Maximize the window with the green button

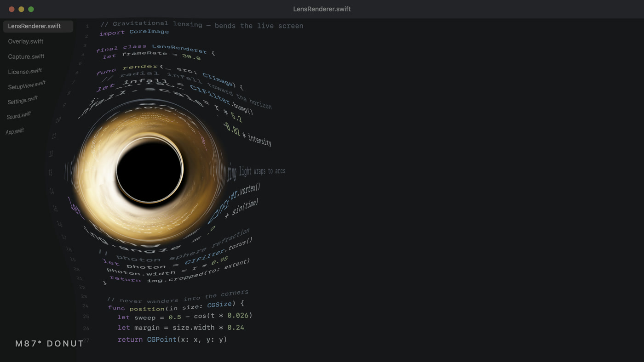coord(31,9)
